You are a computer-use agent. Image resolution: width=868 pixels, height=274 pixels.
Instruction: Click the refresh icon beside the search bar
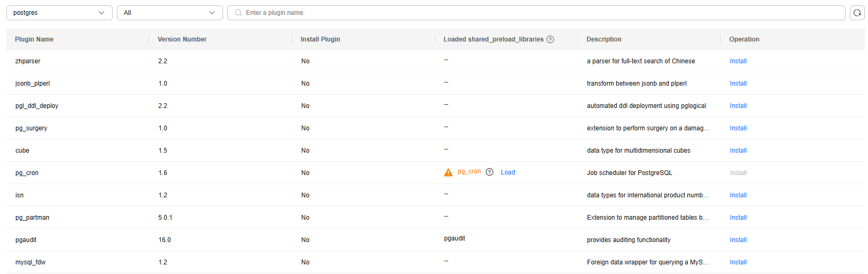(x=857, y=13)
